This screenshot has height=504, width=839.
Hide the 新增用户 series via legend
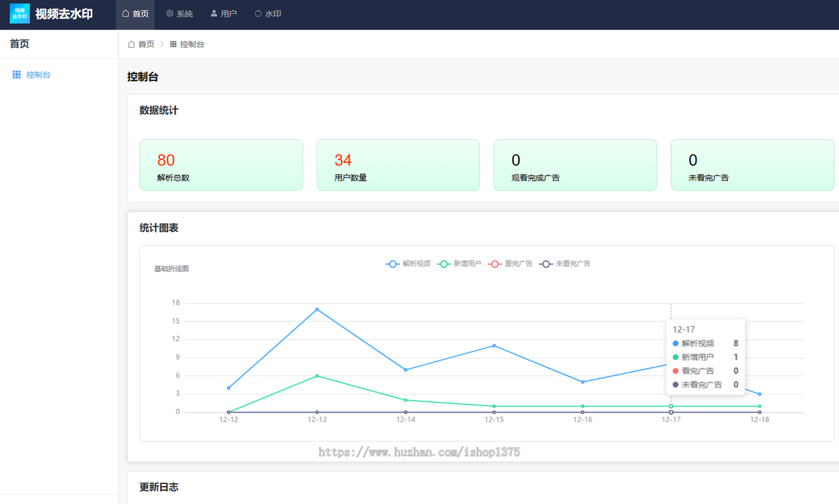point(459,264)
